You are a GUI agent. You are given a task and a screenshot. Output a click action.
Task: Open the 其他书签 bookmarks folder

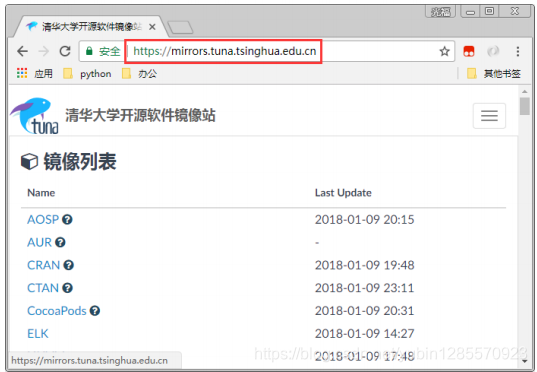494,74
